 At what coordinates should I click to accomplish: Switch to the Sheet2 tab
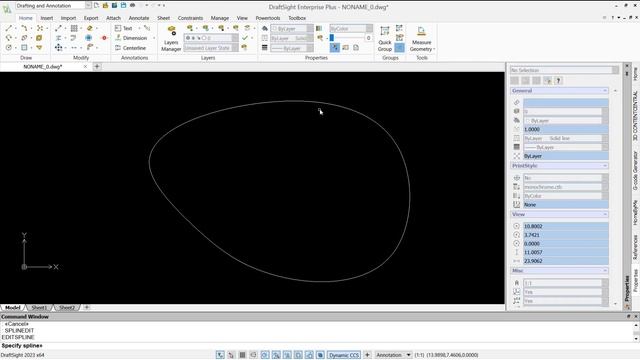click(67, 307)
